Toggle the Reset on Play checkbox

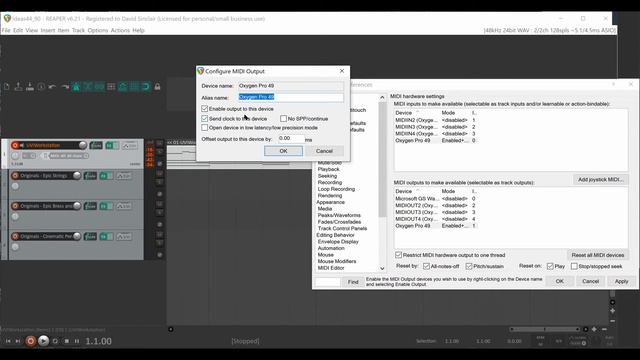click(550, 266)
